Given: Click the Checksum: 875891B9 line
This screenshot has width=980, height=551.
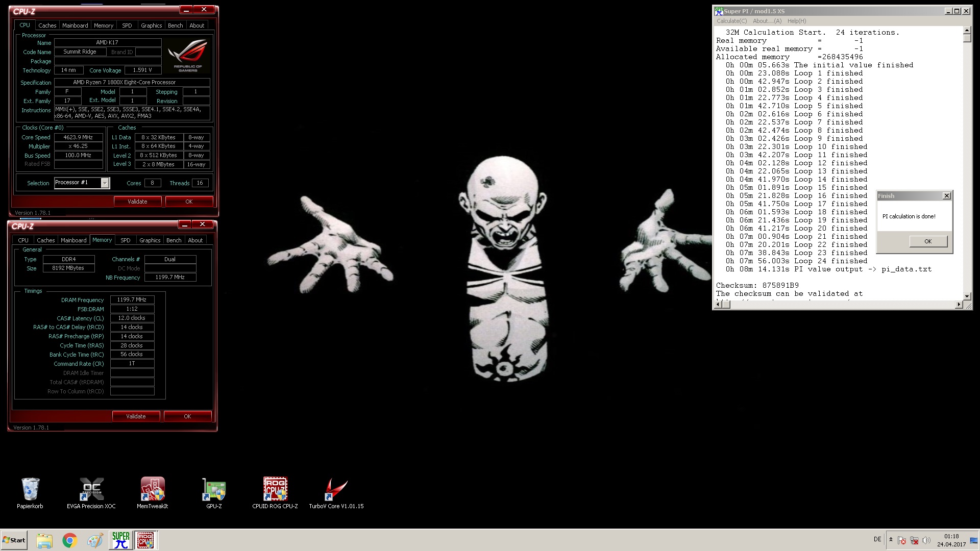Looking at the screenshot, I should [757, 285].
